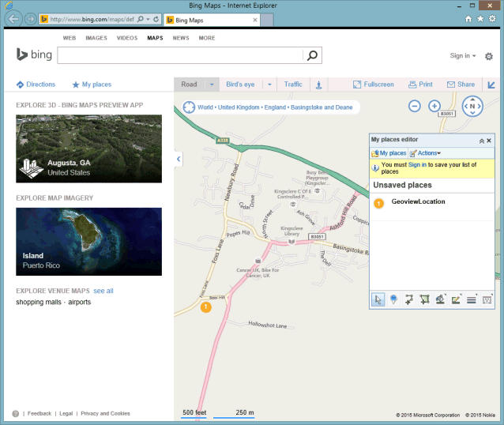
Task: Click the see all venue maps link
Action: (x=103, y=291)
